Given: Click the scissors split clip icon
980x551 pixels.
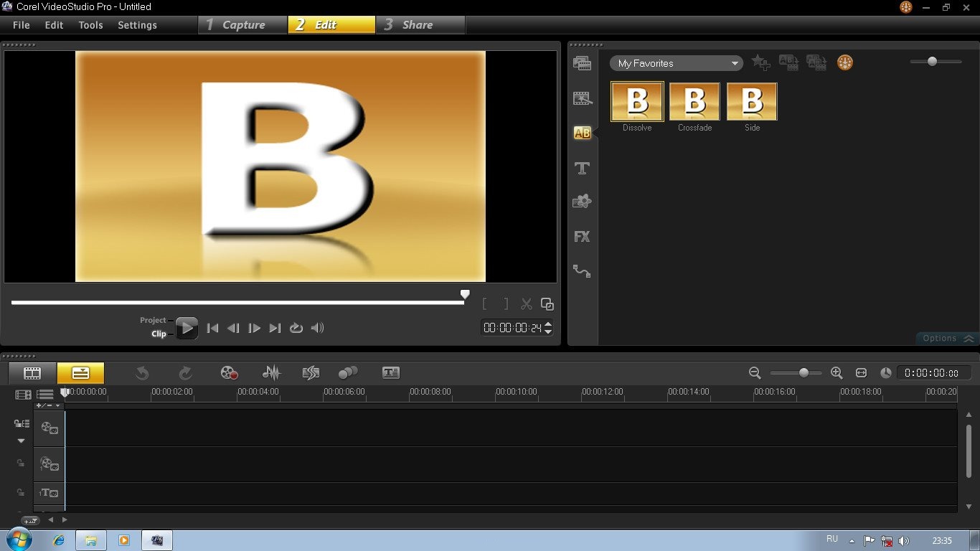Looking at the screenshot, I should (527, 304).
